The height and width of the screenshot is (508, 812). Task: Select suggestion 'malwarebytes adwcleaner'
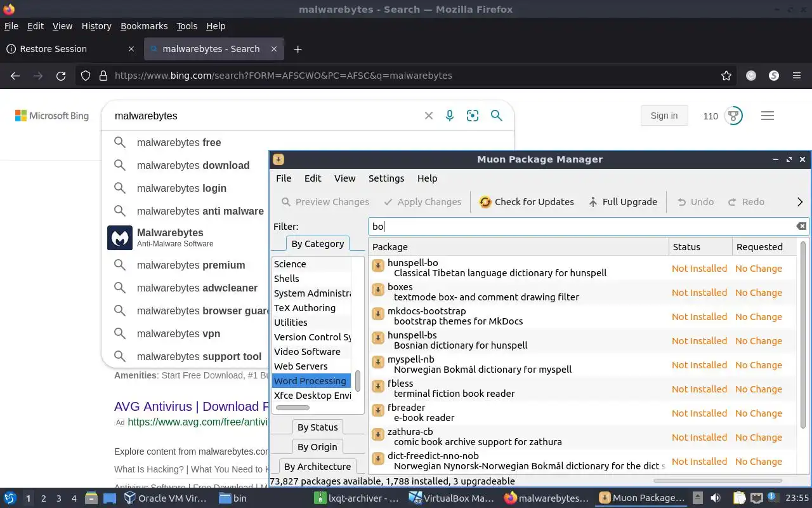click(x=197, y=288)
